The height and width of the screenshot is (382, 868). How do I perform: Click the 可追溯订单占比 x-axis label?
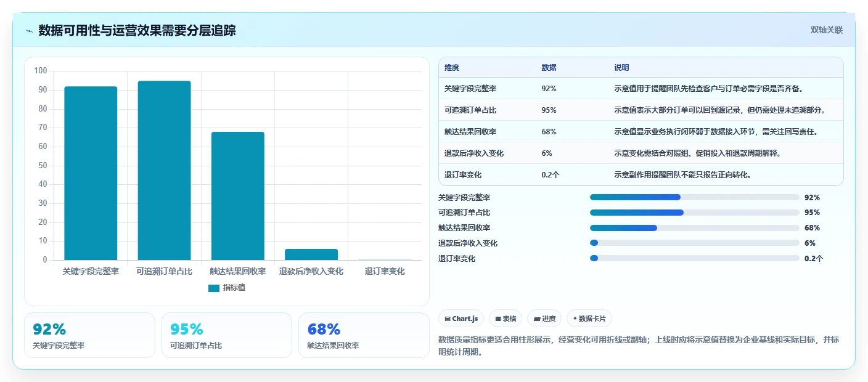pos(164,271)
